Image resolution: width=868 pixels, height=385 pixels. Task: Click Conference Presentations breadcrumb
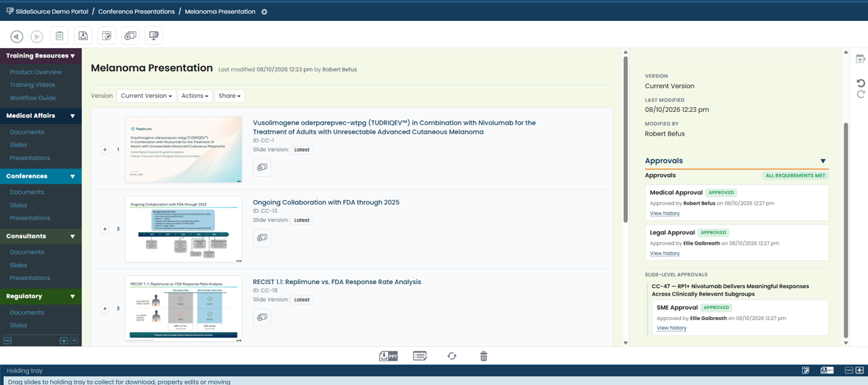coord(136,12)
